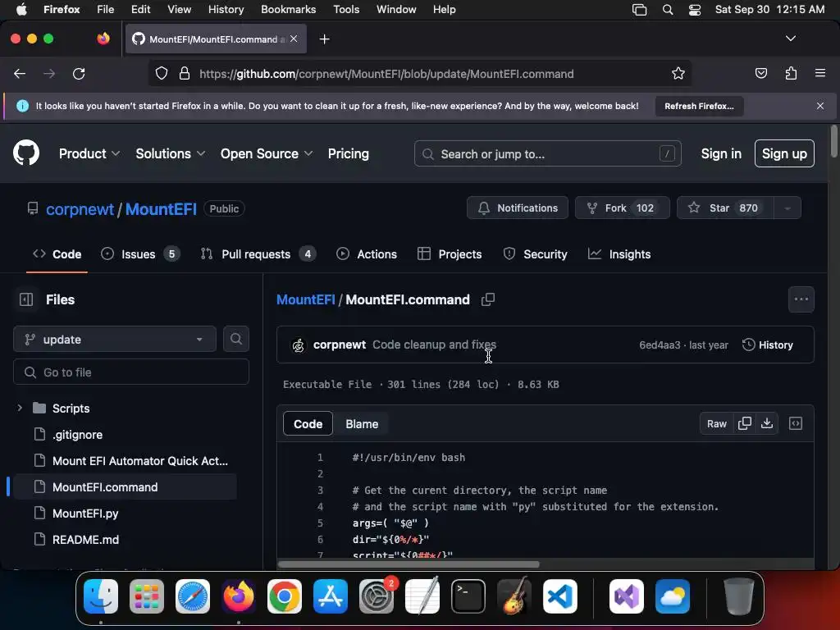The width and height of the screenshot is (840, 630).
Task: Launch Terminal from the dock
Action: coord(468,596)
